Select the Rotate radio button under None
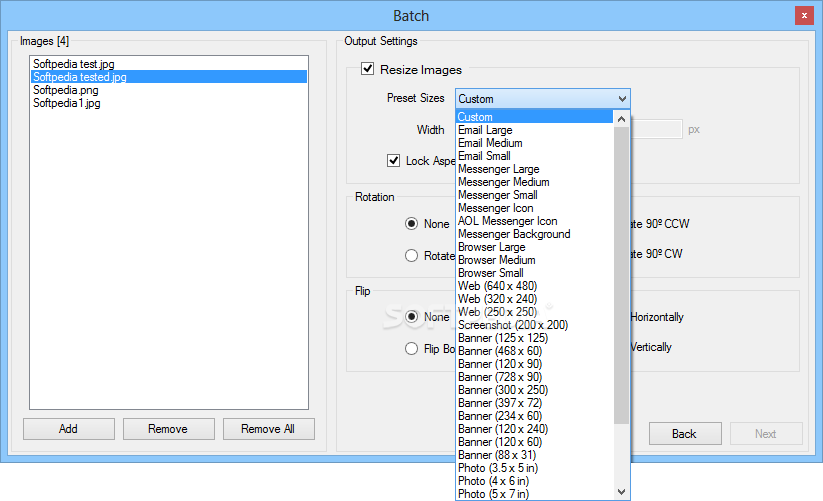 [412, 255]
